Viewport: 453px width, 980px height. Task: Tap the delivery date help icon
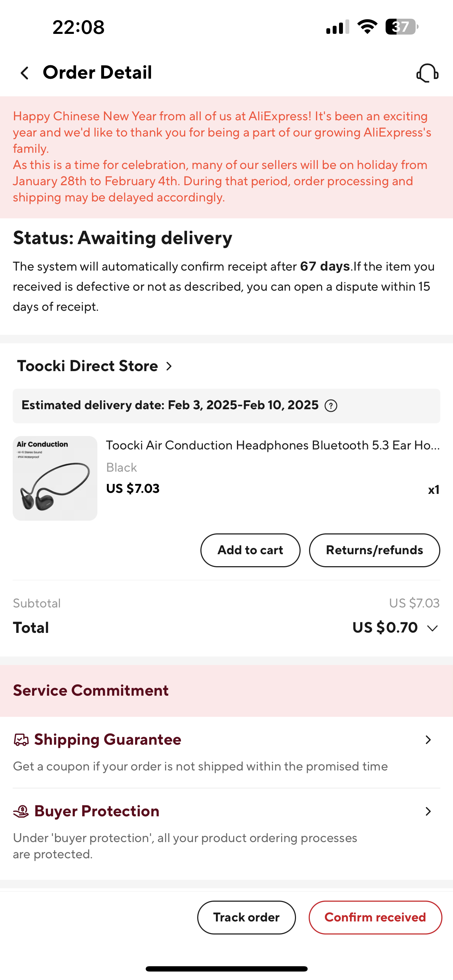331,406
